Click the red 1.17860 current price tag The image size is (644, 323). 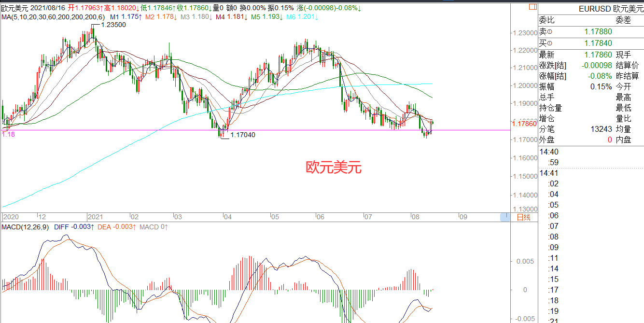point(524,124)
